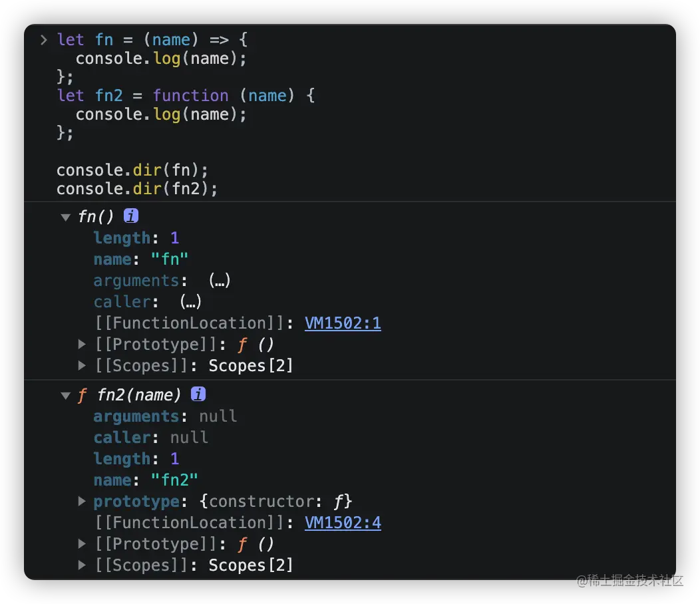
Task: Select the name: "fn" property
Action: [x=140, y=259]
